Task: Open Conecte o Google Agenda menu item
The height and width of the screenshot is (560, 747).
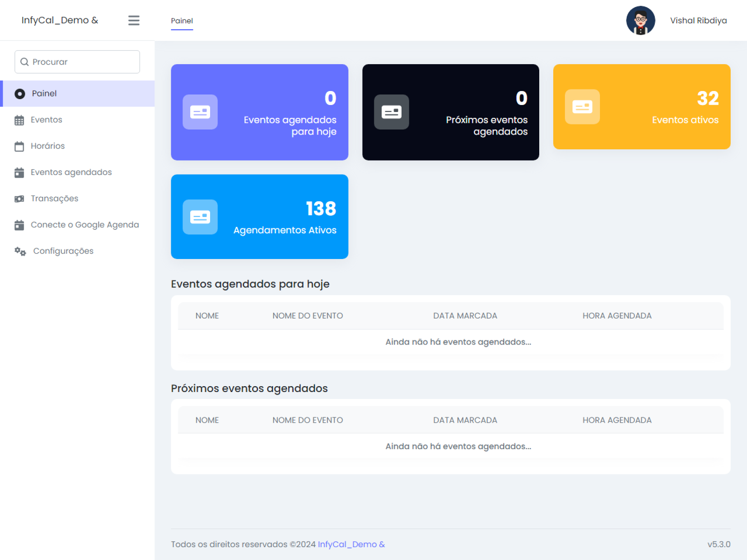Action: tap(84, 225)
